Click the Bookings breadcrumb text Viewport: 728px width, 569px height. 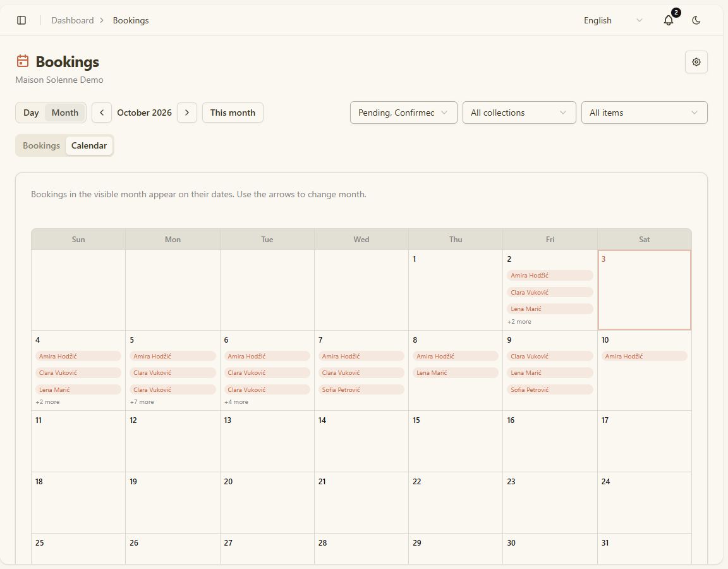pos(131,20)
